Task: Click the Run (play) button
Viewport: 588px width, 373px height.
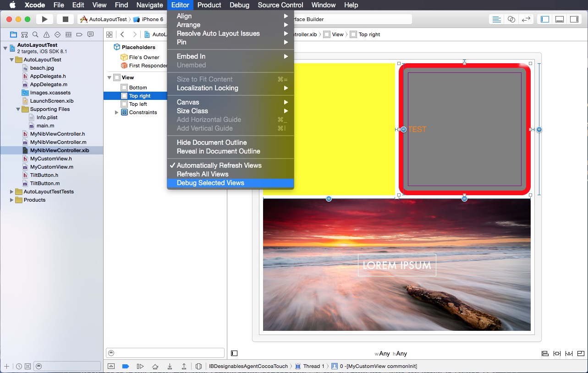Action: [44, 19]
